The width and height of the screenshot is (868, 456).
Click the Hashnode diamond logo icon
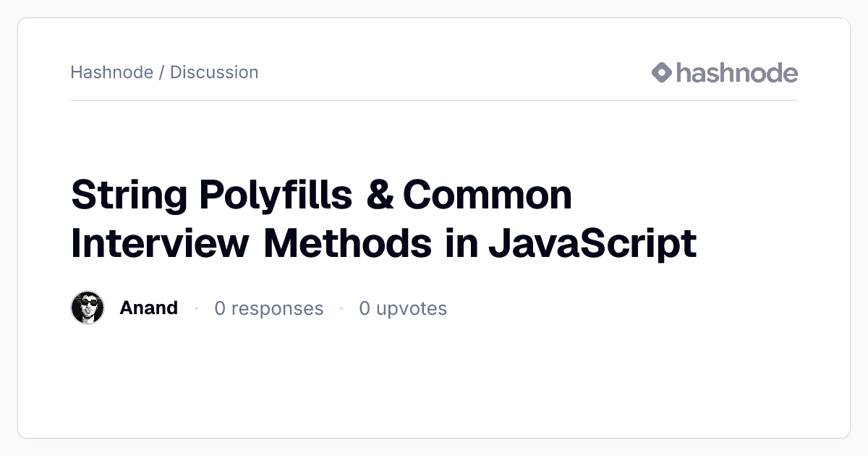point(662,72)
